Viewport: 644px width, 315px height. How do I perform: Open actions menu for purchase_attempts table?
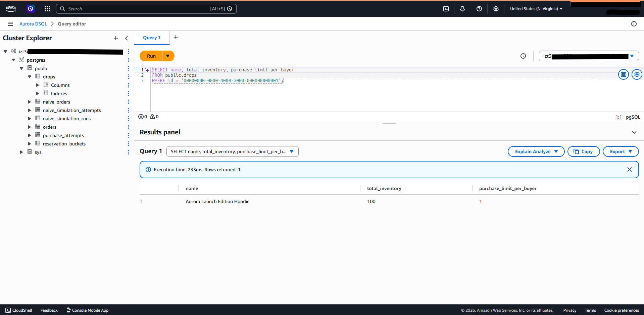(129, 135)
